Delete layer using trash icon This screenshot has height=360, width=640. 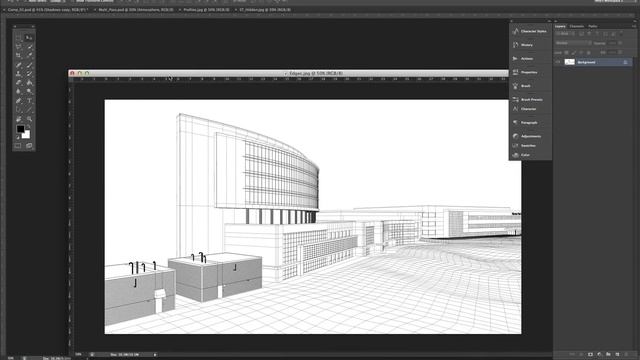coord(627,354)
